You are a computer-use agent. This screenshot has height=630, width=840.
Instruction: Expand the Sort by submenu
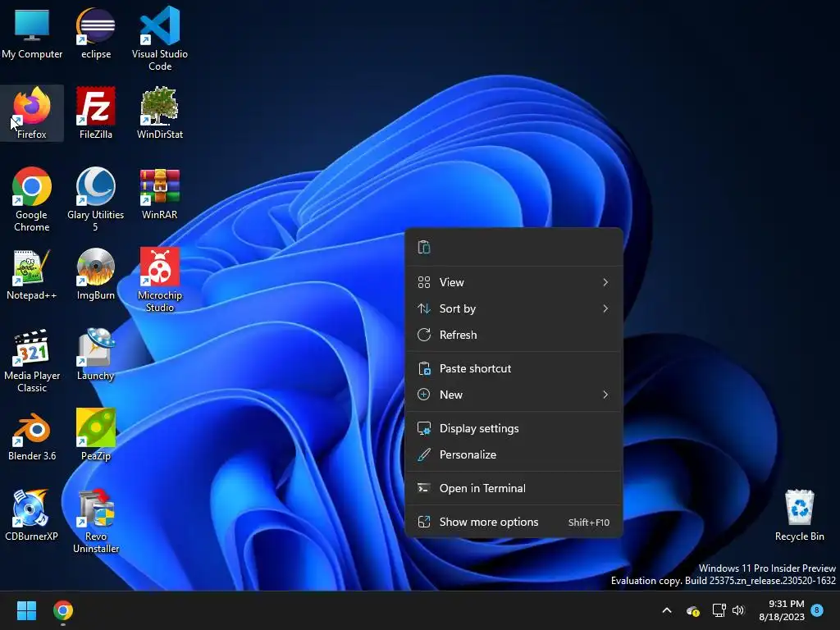point(514,308)
